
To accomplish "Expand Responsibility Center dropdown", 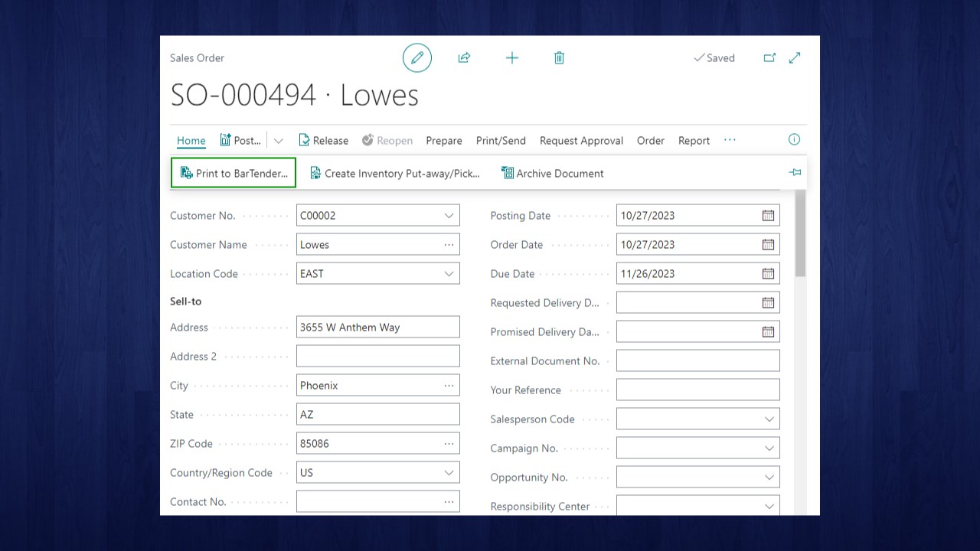I will point(769,507).
